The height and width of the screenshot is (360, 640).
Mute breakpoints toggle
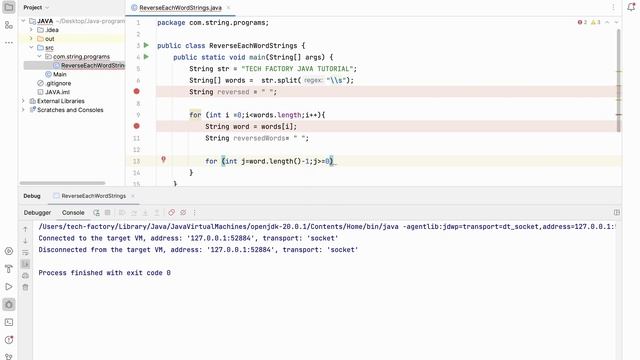click(x=183, y=213)
